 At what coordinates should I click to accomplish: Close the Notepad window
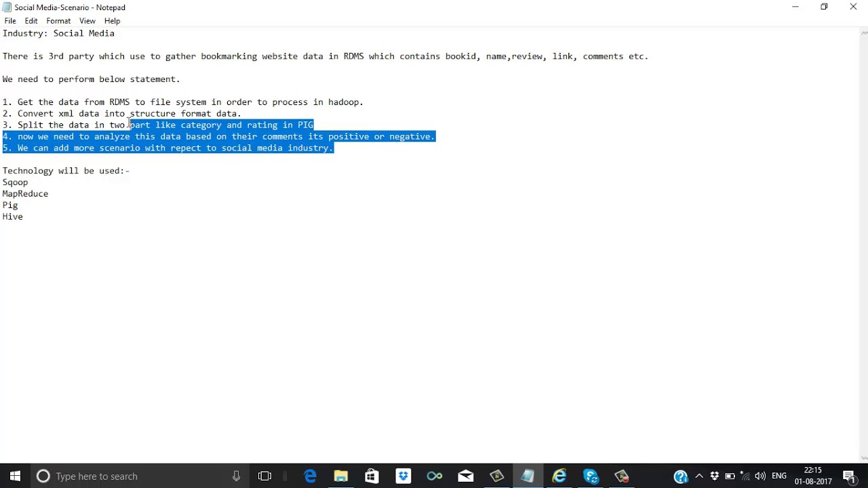click(853, 7)
